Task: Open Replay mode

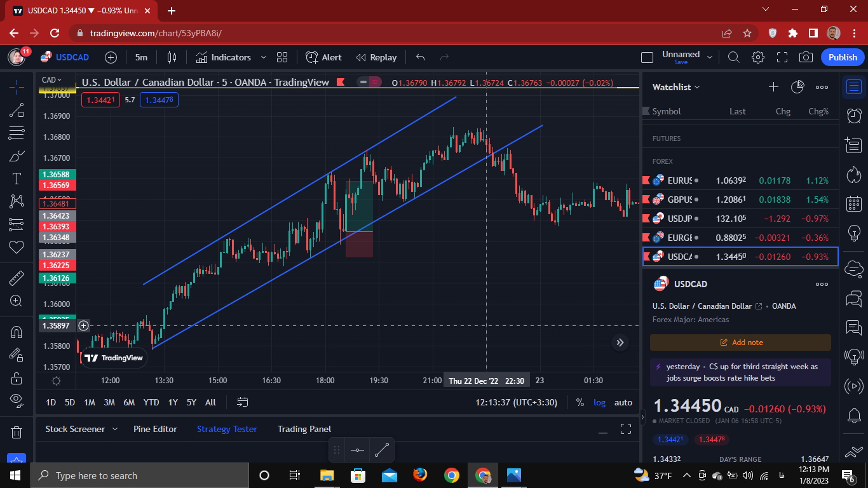Action: (x=376, y=57)
